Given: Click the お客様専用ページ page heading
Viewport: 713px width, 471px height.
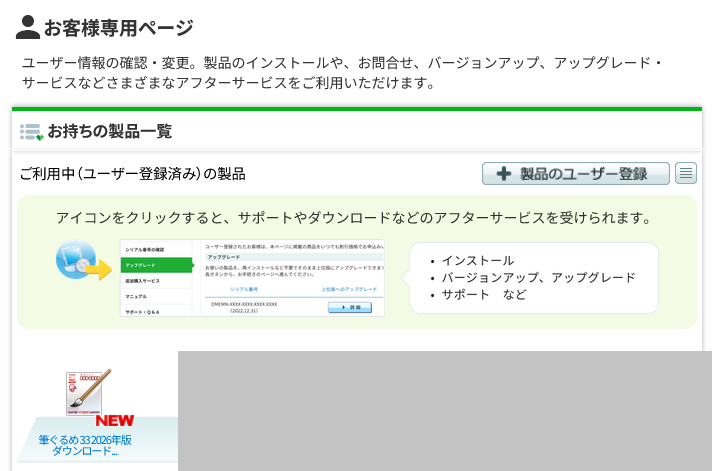Looking at the screenshot, I should (x=118, y=28).
